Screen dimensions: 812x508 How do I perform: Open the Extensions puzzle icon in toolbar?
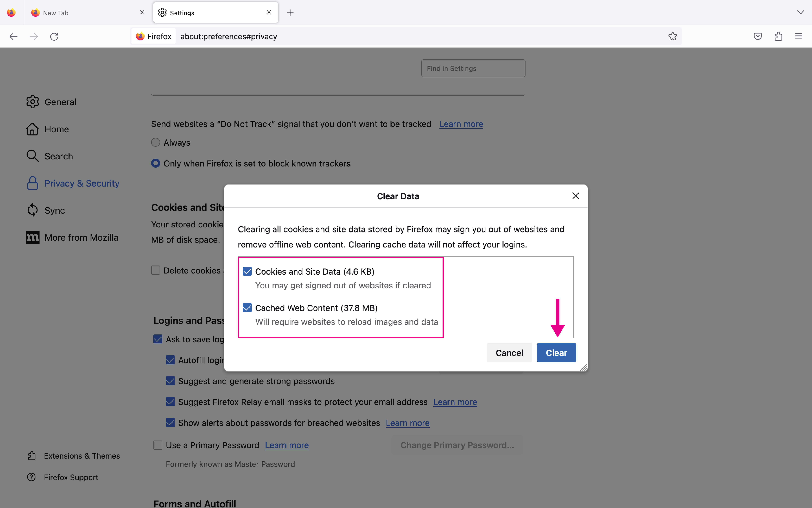778,36
